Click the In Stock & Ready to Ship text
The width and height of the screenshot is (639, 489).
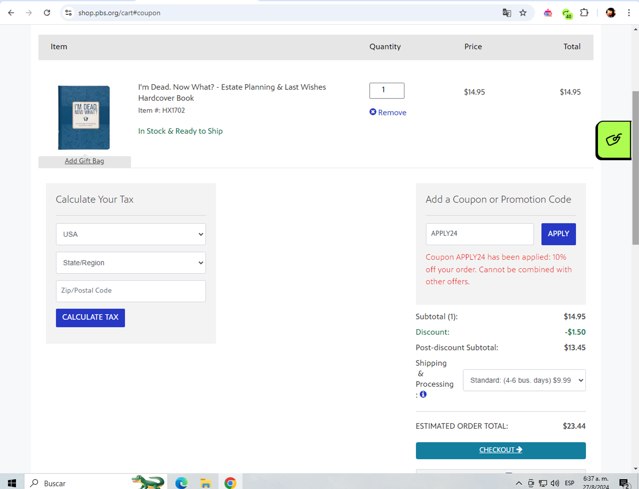pos(181,131)
